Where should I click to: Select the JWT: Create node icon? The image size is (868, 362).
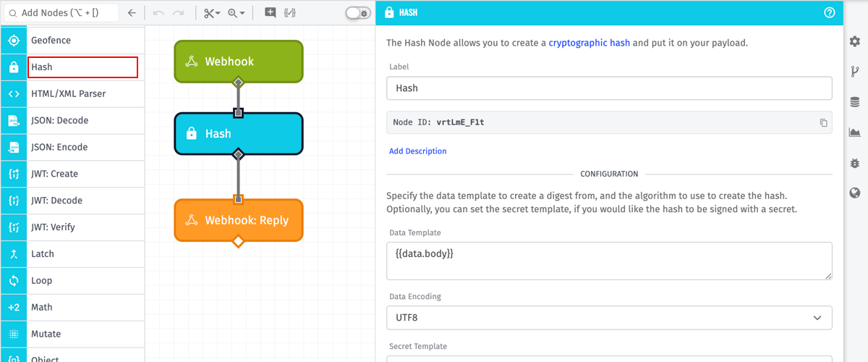(14, 174)
